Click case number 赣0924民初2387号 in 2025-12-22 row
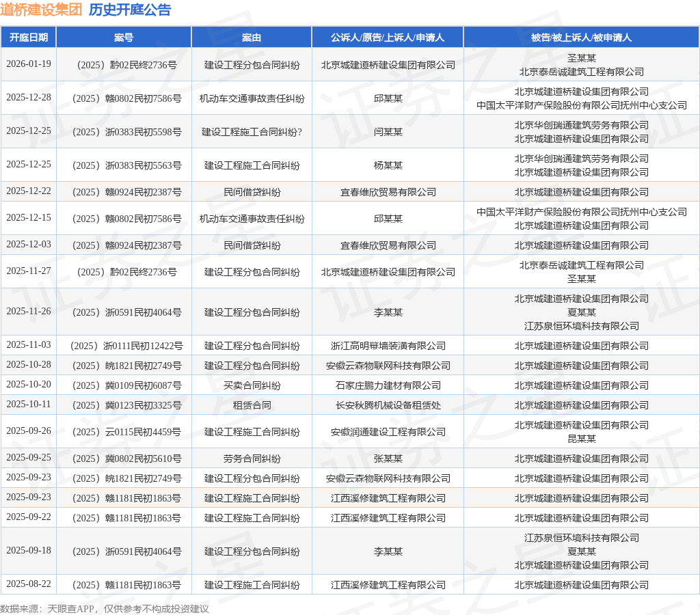700x615 pixels. tap(126, 192)
